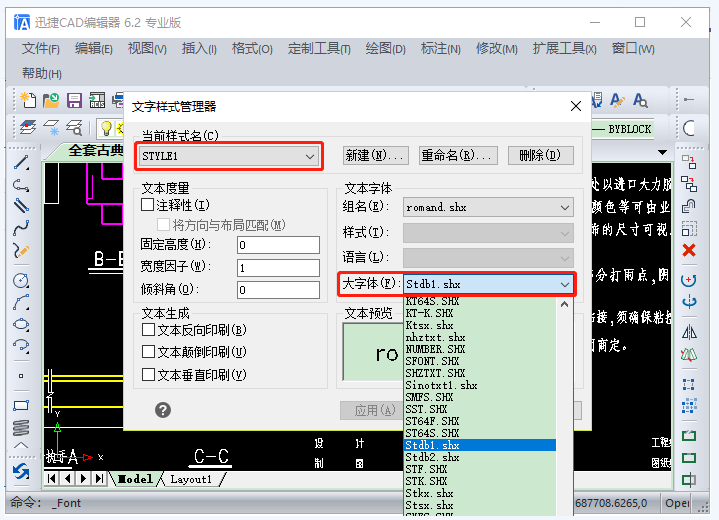Open the 样式 dropdown
This screenshot has height=520, width=719.
pos(488,233)
